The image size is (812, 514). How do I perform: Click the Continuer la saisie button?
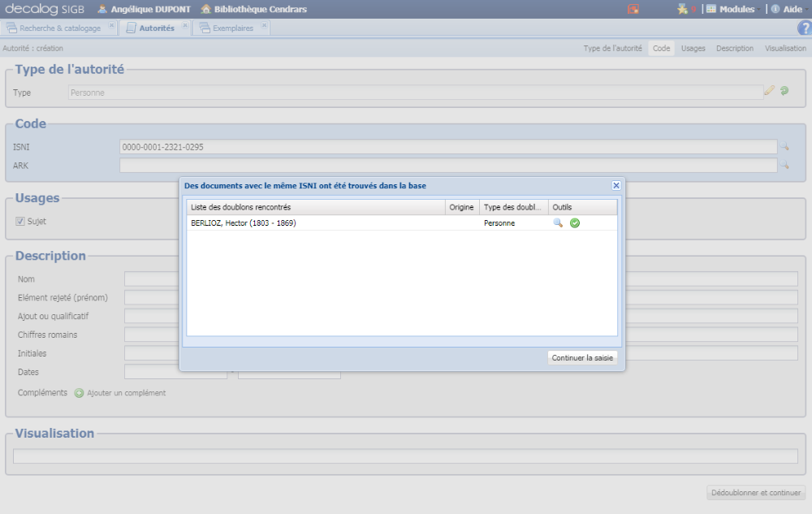coord(582,356)
